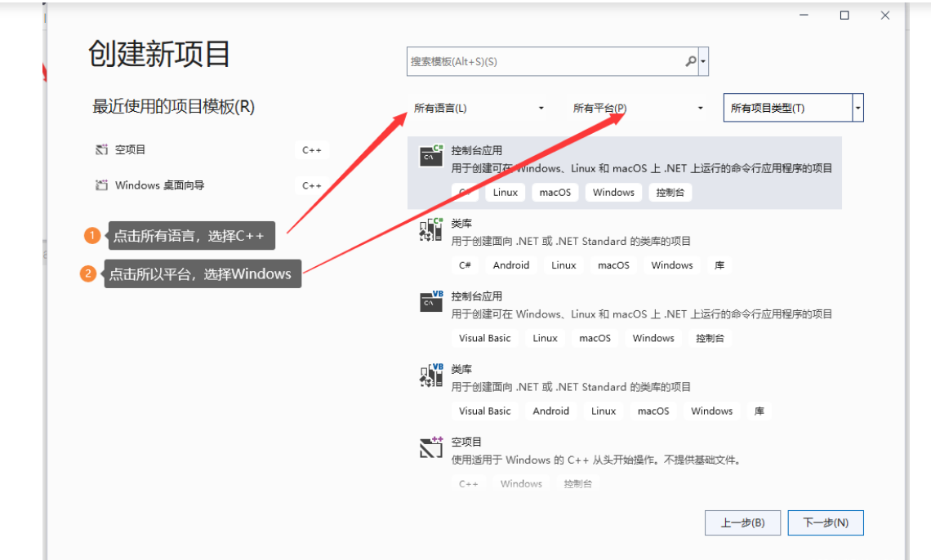Click the search magnifier icon
The height and width of the screenshot is (560, 931).
[691, 61]
